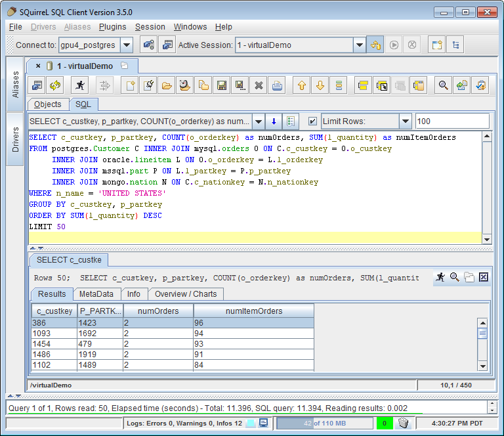
Task: Expand the Limit Rows dropdown
Action: [x=406, y=121]
